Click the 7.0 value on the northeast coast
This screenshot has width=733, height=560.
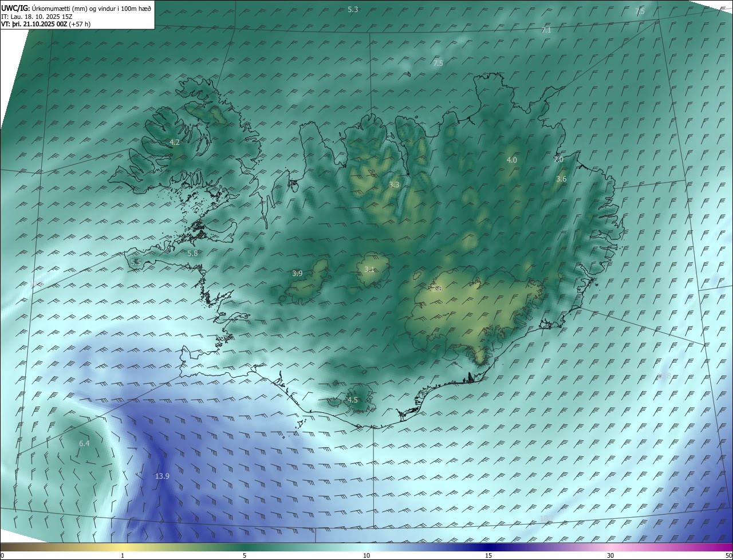pyautogui.click(x=558, y=160)
